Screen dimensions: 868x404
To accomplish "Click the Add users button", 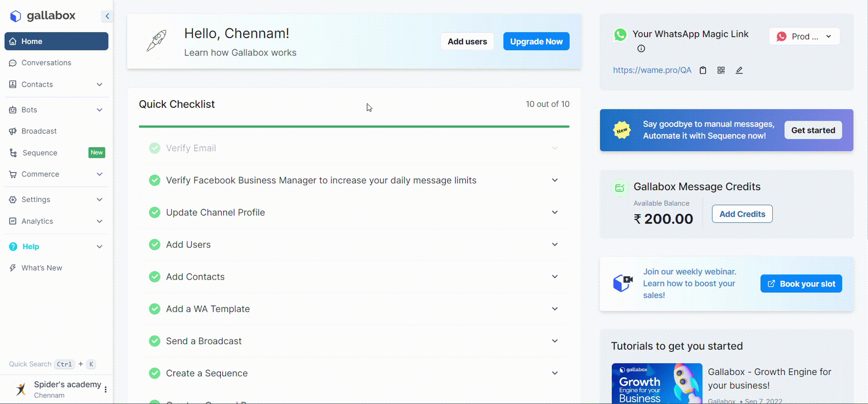I will (x=467, y=42).
